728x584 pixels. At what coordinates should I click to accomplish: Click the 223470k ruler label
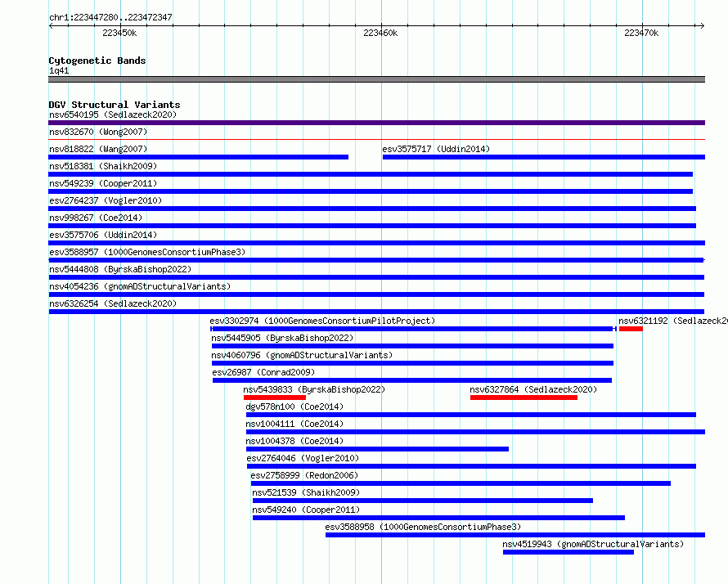coord(641,33)
